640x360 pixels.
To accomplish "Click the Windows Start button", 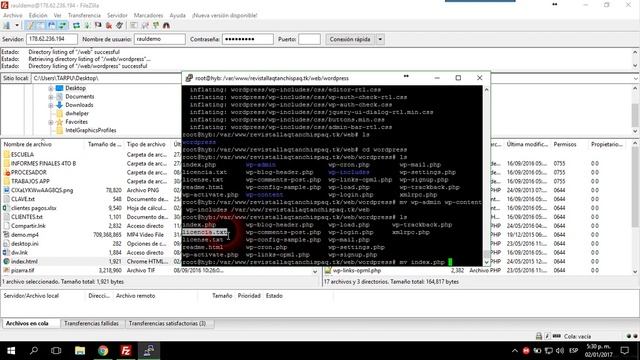I will click(x=11, y=351).
